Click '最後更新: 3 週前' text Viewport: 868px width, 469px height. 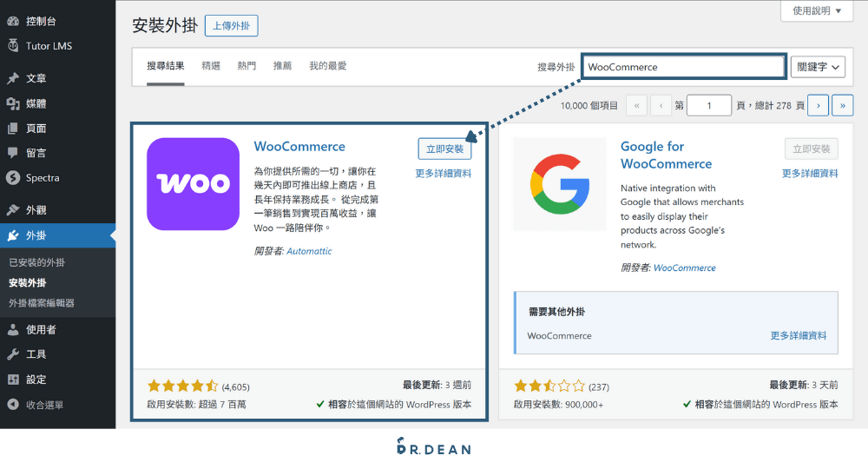coord(437,385)
